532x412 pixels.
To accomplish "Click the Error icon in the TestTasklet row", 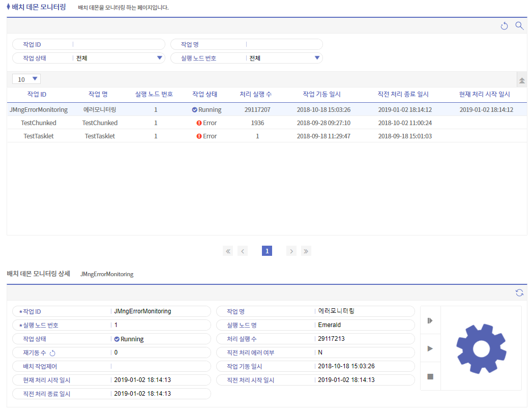I will pyautogui.click(x=199, y=136).
